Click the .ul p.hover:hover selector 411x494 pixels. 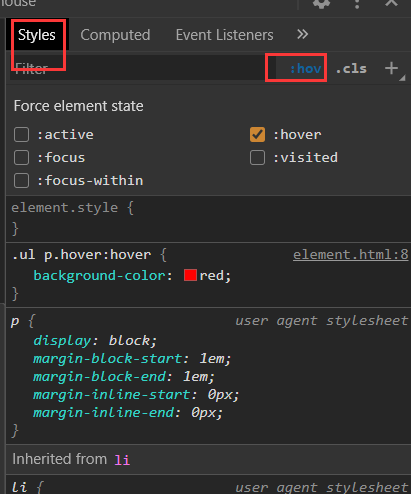[x=81, y=255]
